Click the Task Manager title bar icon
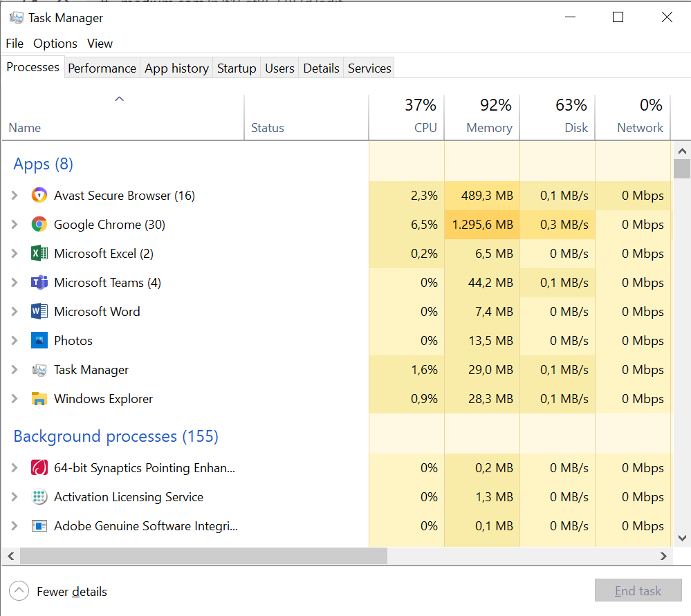Image resolution: width=691 pixels, height=616 pixels. (17, 17)
